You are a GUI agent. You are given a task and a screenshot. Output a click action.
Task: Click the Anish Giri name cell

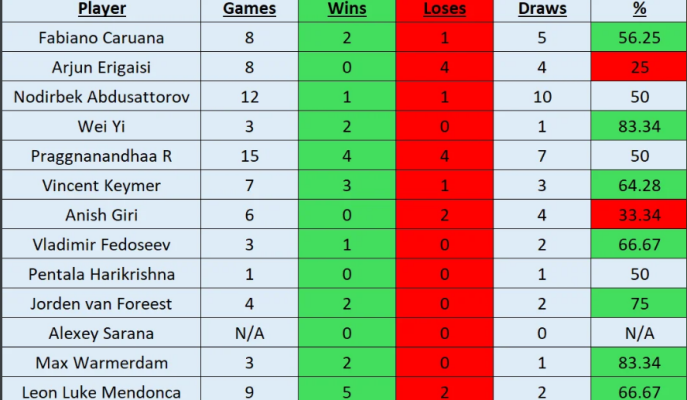[100, 214]
